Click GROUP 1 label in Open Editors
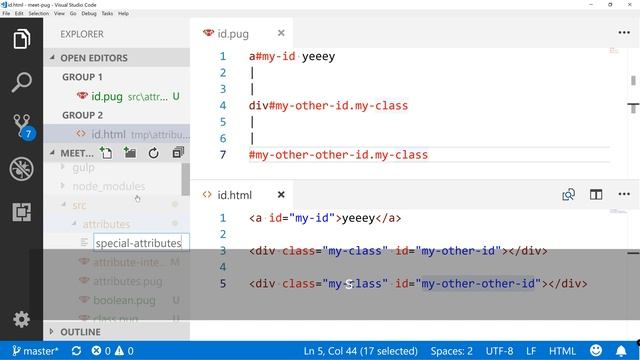 (x=82, y=77)
